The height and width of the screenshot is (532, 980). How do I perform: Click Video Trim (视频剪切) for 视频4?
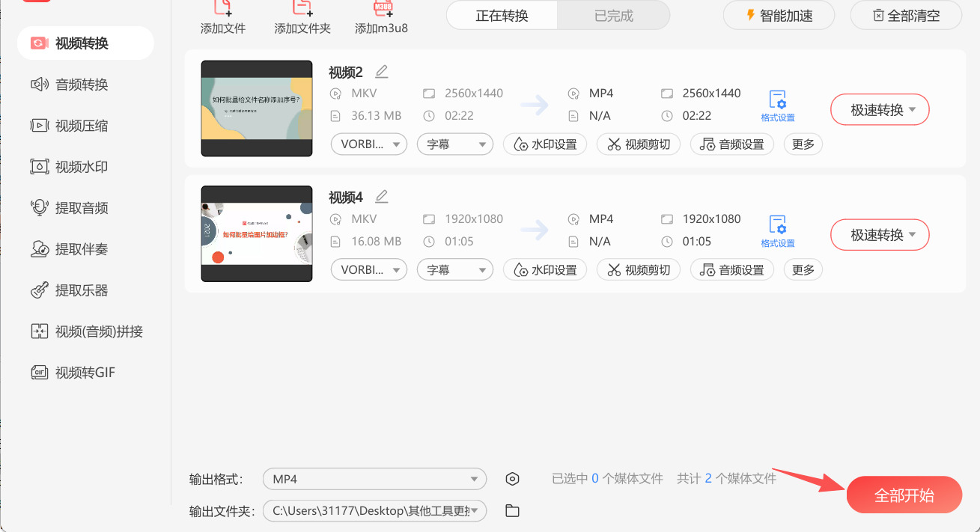click(x=639, y=269)
